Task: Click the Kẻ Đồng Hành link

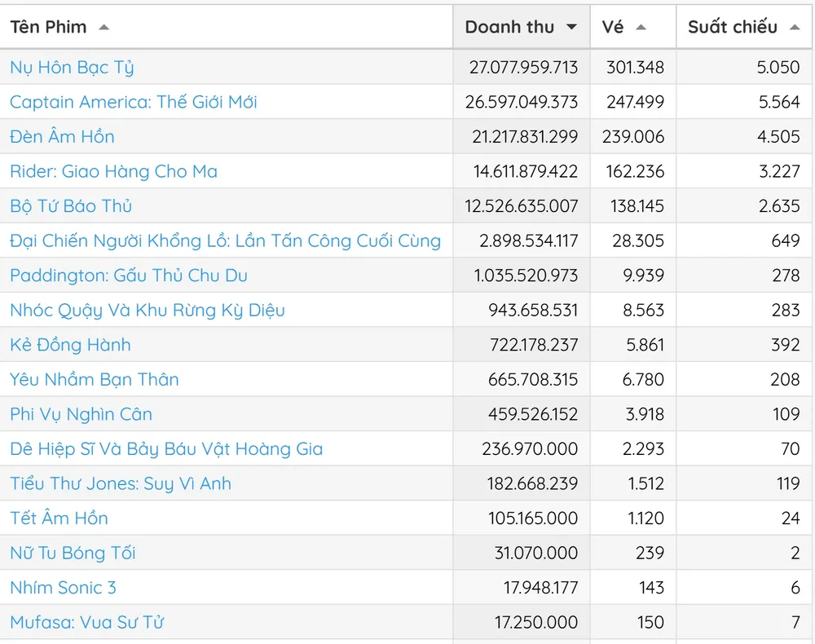Action: [x=70, y=345]
